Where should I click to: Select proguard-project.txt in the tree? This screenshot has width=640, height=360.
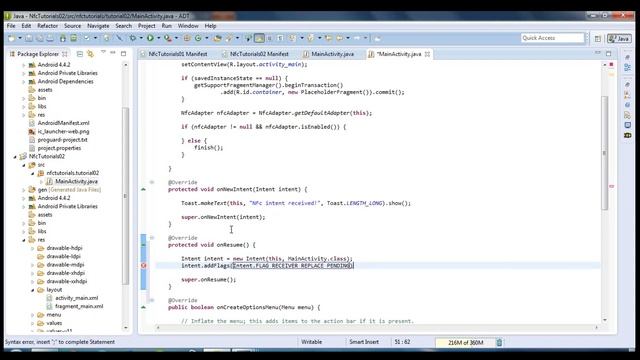tap(62, 140)
